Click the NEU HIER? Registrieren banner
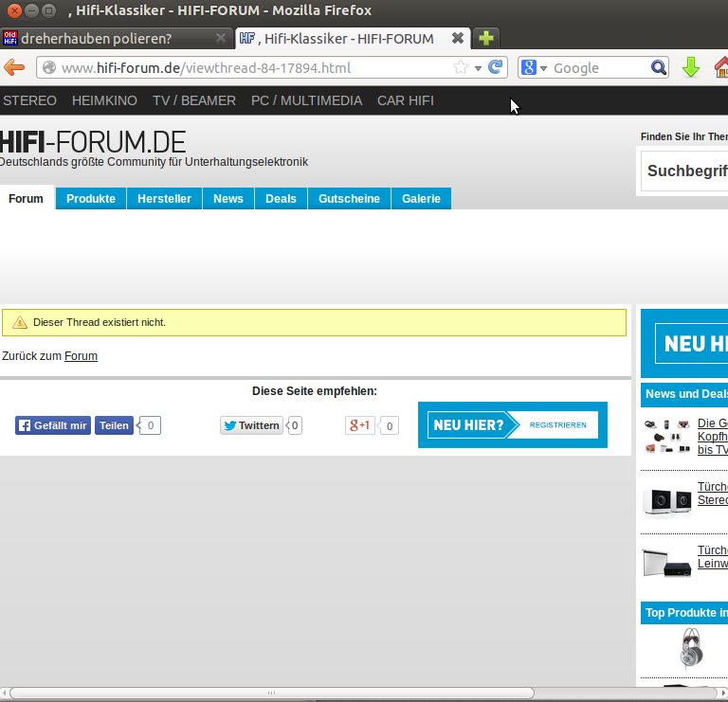728x702 pixels. tap(513, 425)
